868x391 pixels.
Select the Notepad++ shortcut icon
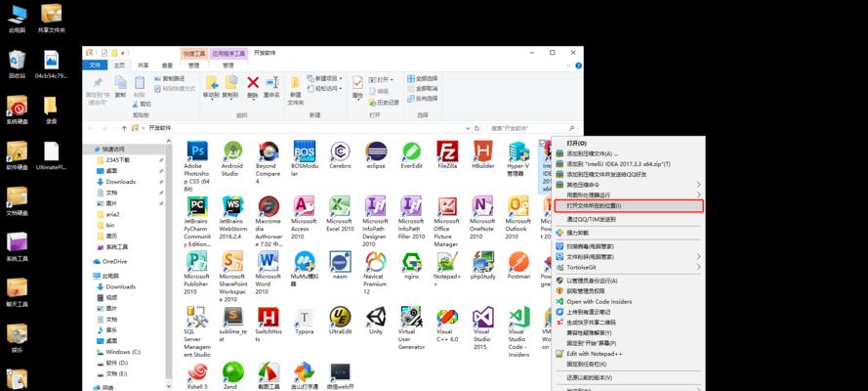click(x=447, y=261)
